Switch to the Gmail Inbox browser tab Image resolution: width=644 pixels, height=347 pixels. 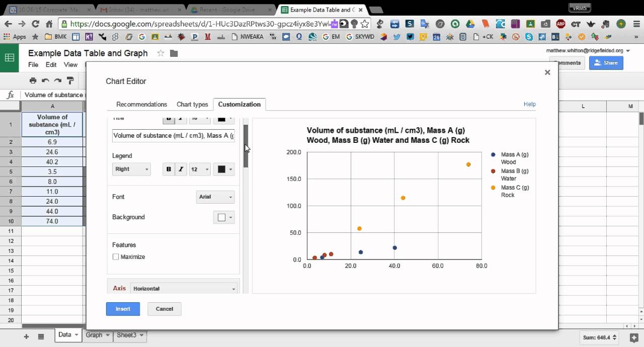[141, 10]
